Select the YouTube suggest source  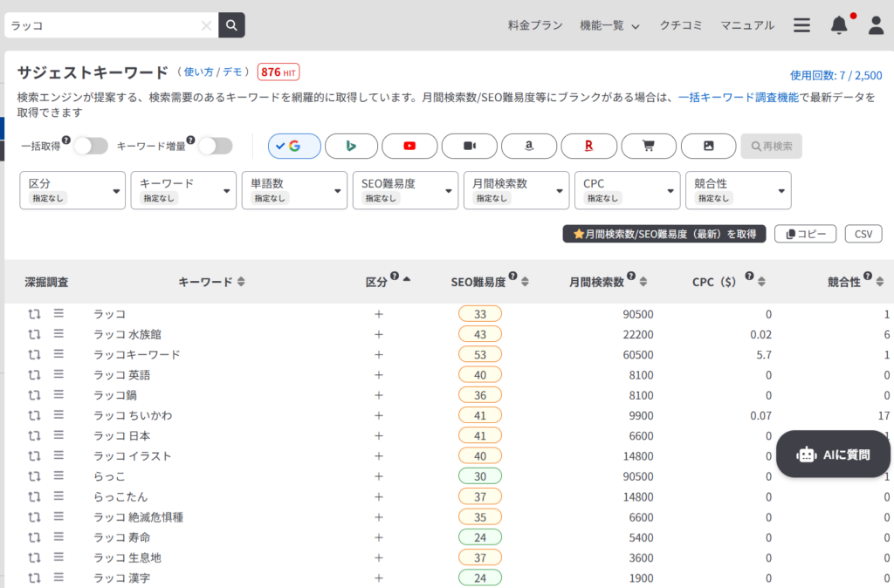coord(409,146)
